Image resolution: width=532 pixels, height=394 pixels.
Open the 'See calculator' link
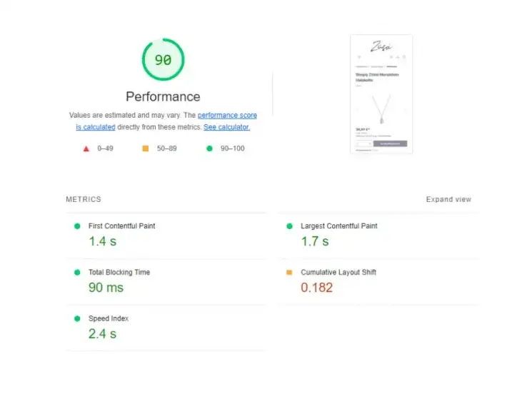pyautogui.click(x=226, y=127)
